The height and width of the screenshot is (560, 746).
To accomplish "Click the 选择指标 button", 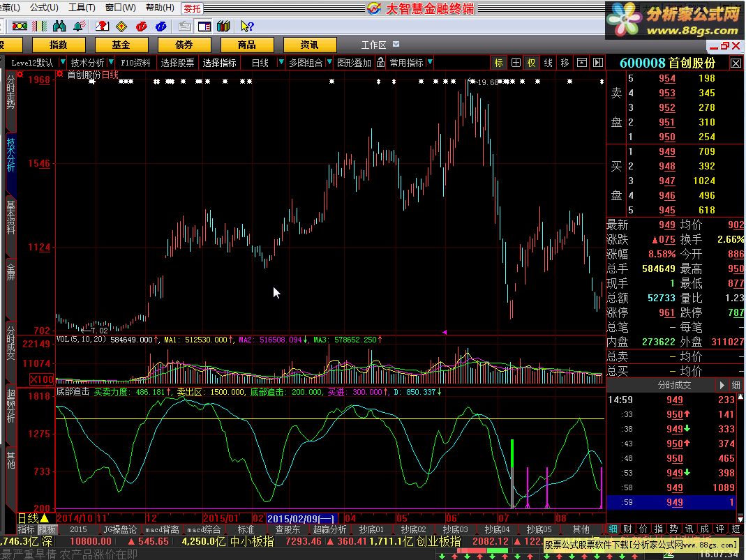I will click(x=219, y=62).
